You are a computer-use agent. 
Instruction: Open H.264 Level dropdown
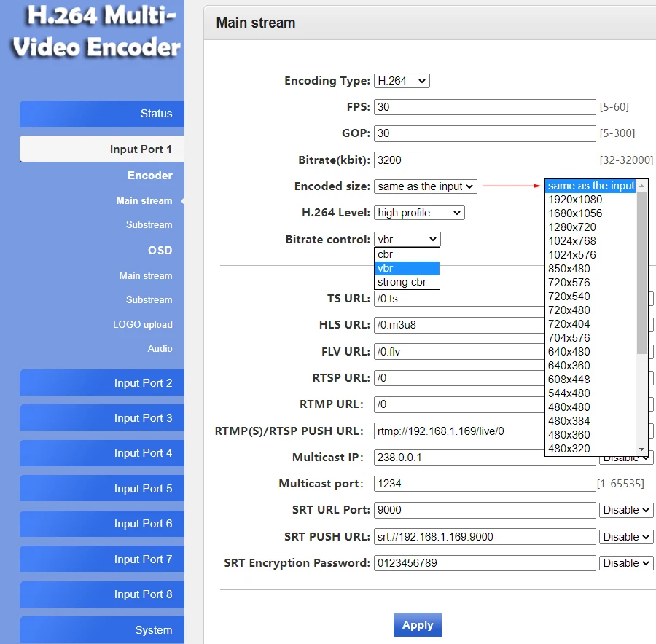(419, 213)
